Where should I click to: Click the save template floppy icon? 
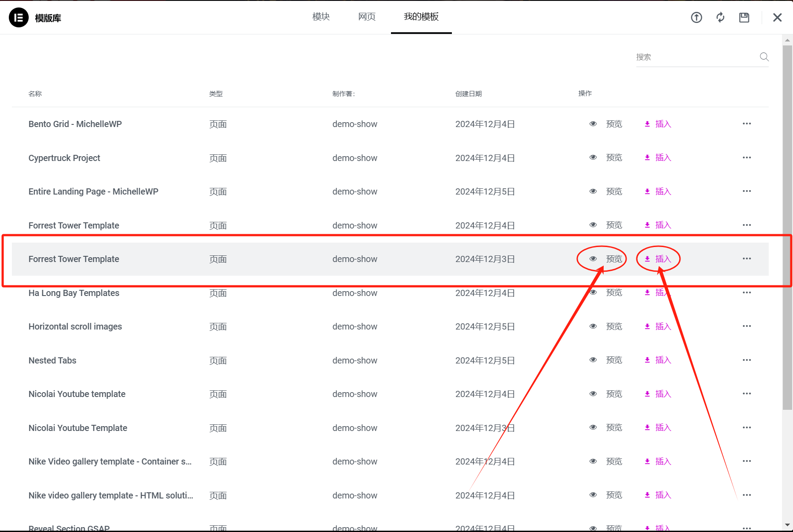[x=744, y=18]
